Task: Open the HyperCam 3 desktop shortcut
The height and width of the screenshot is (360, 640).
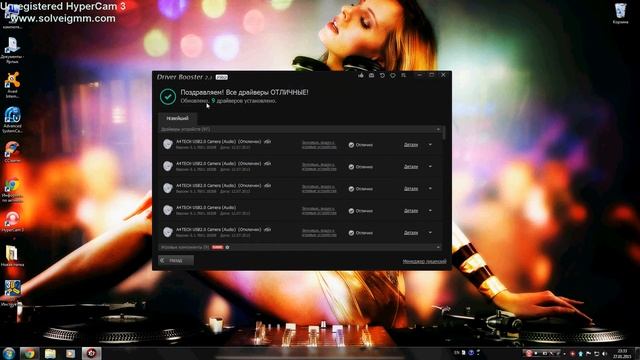Action: pos(12,222)
